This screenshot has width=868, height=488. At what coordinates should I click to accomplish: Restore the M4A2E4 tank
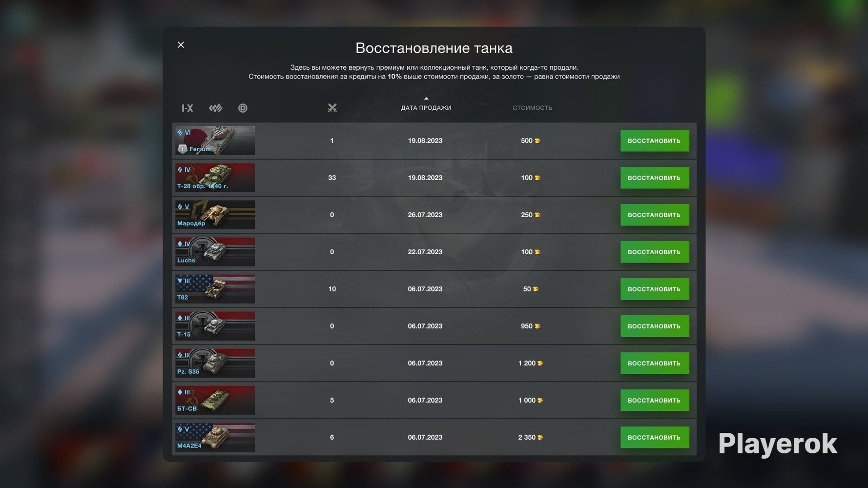coord(655,437)
